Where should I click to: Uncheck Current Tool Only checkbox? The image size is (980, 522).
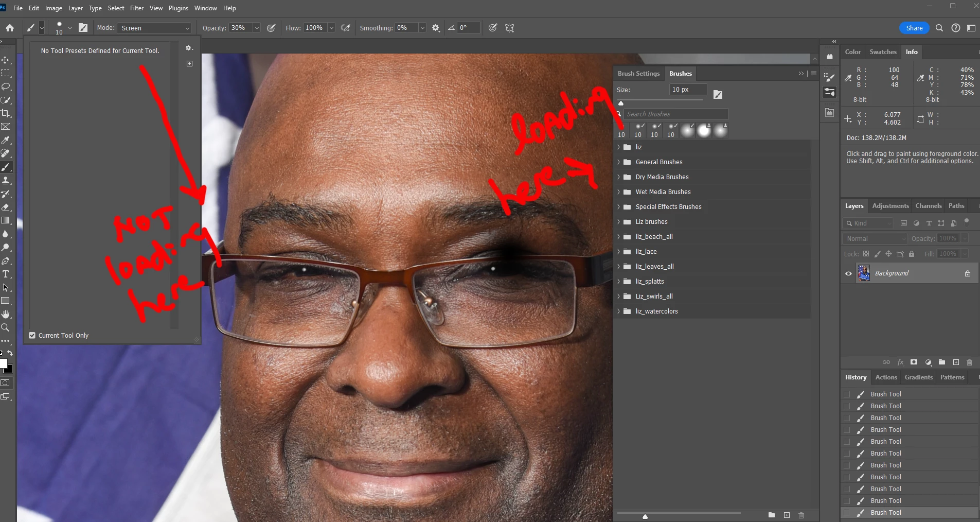point(32,335)
